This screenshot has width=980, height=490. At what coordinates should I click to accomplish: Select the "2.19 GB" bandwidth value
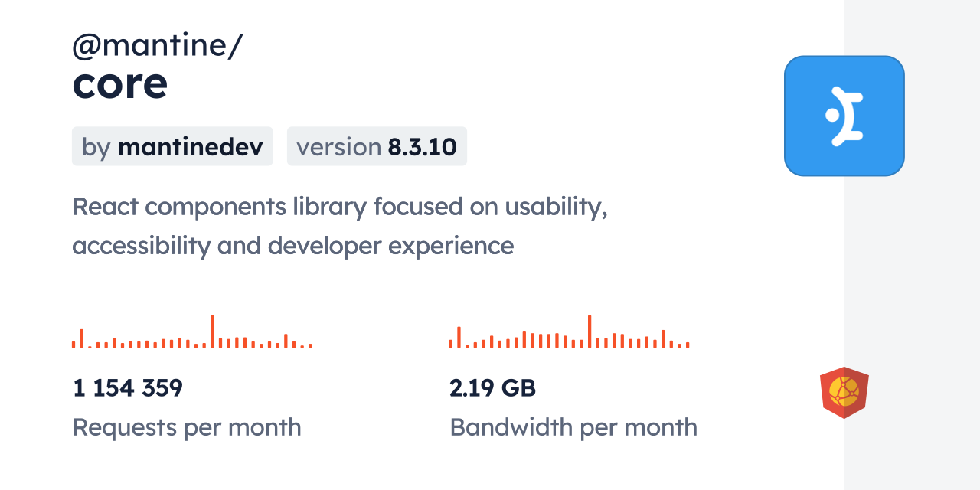[492, 388]
